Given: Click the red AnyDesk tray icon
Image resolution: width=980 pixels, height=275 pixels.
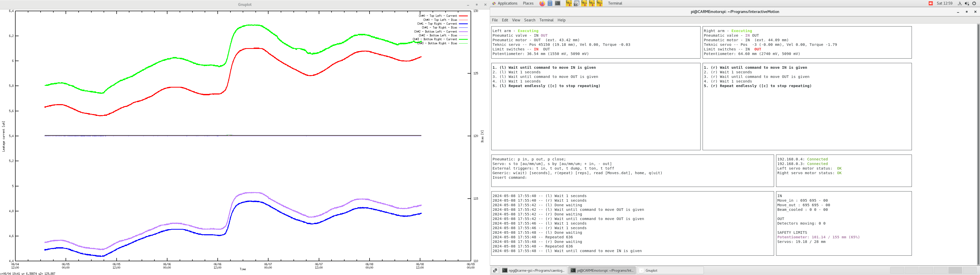Looking at the screenshot, I should (930, 3).
